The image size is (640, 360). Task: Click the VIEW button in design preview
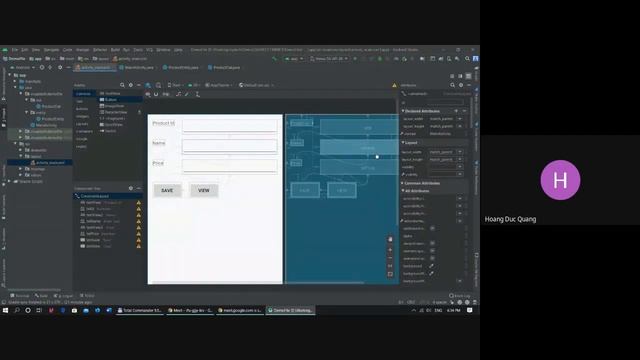[204, 190]
